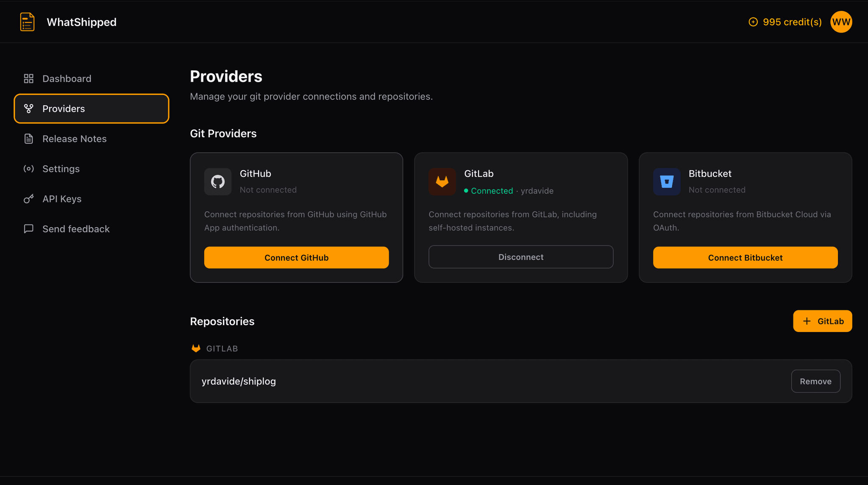
Task: Click the Bitbucket card title
Action: point(710,173)
